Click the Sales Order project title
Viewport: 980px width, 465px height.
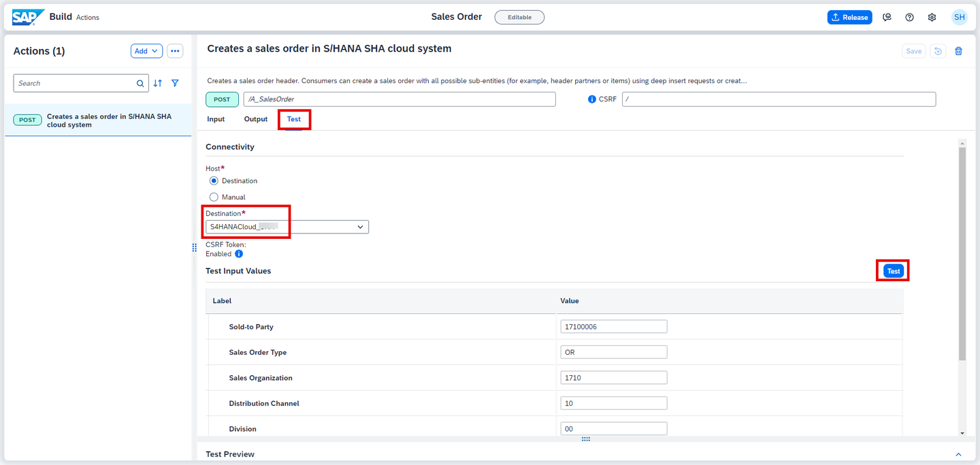click(457, 17)
